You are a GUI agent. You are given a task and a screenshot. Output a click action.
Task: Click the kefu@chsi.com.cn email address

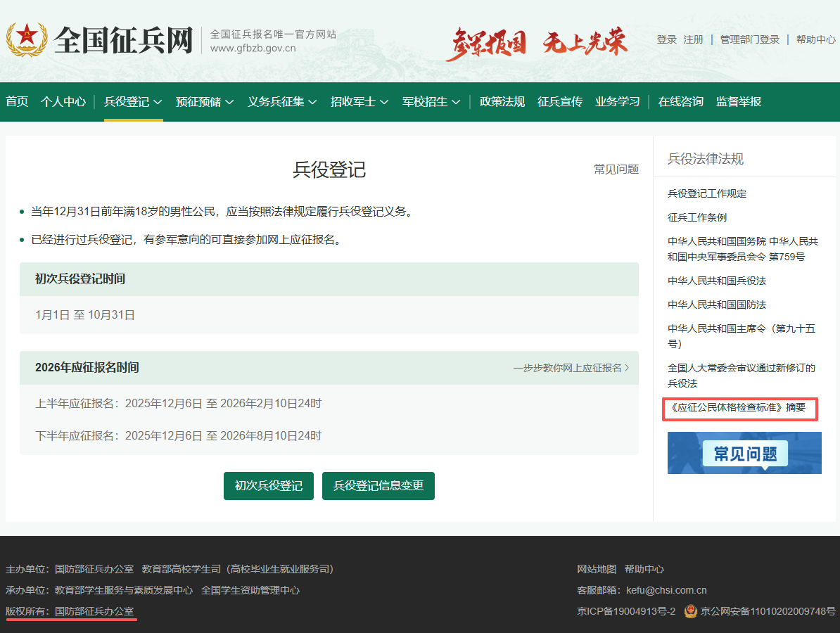(x=666, y=590)
